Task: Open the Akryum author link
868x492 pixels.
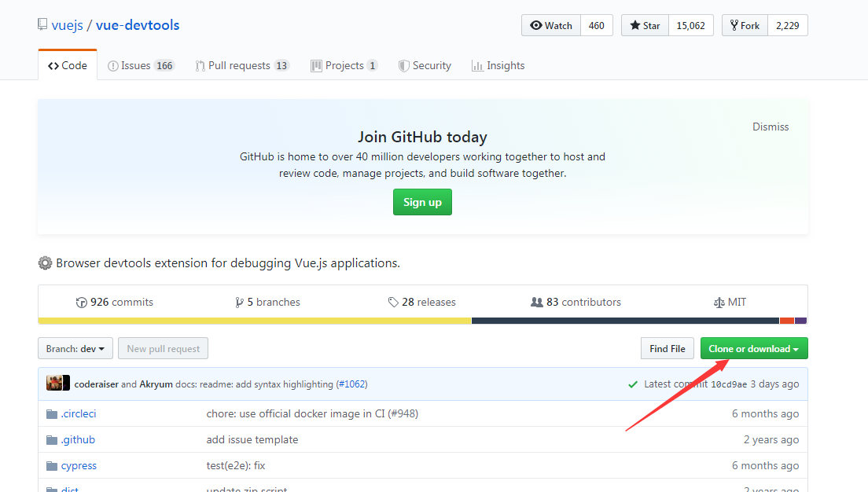Action: tap(156, 384)
